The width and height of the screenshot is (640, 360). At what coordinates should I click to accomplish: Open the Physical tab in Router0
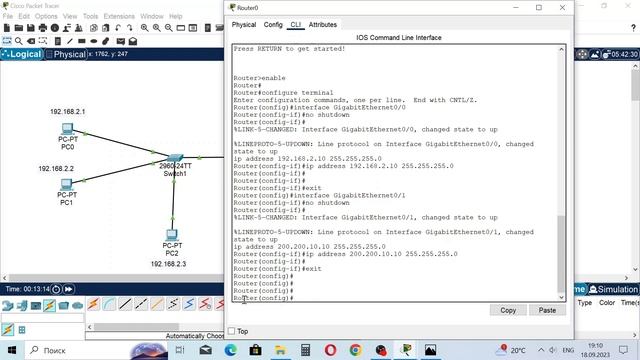point(244,24)
